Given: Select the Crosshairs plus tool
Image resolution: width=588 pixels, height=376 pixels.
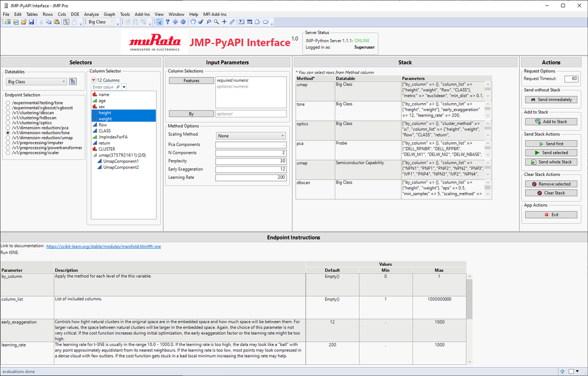Looking at the screenshot, I should point(224,22).
